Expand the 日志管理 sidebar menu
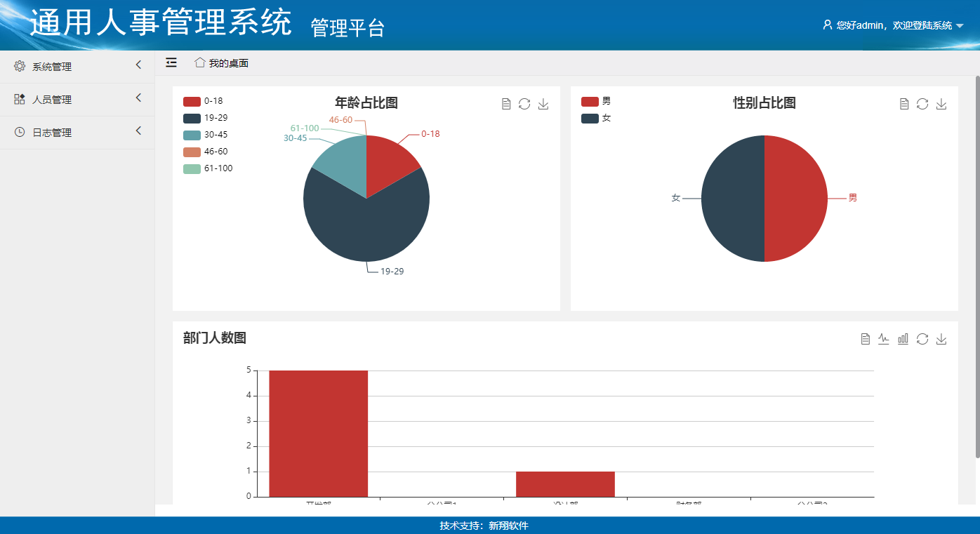 point(77,133)
